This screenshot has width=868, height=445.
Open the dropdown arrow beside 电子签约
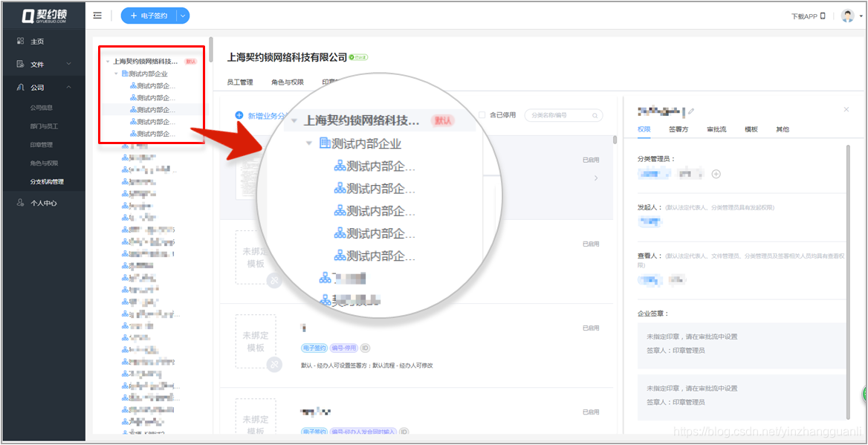click(184, 16)
